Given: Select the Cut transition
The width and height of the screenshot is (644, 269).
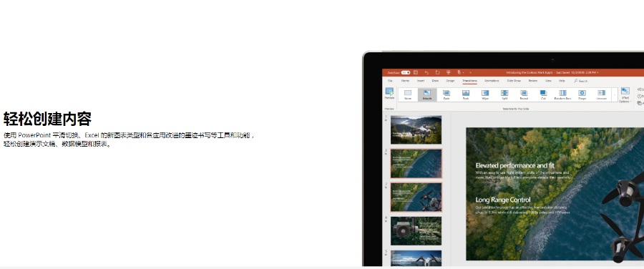Looking at the screenshot, I should [543, 95].
